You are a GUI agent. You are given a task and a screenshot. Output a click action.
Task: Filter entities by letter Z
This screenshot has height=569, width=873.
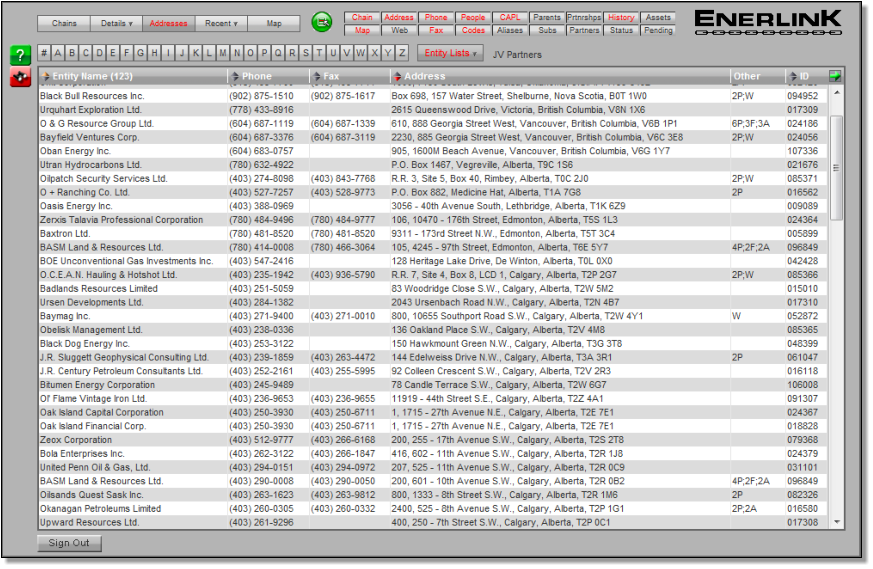pyautogui.click(x=401, y=53)
